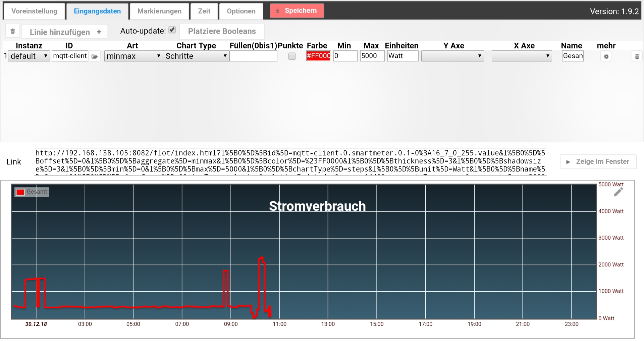
Task: Switch to the Zeit tab
Action: click(x=204, y=11)
